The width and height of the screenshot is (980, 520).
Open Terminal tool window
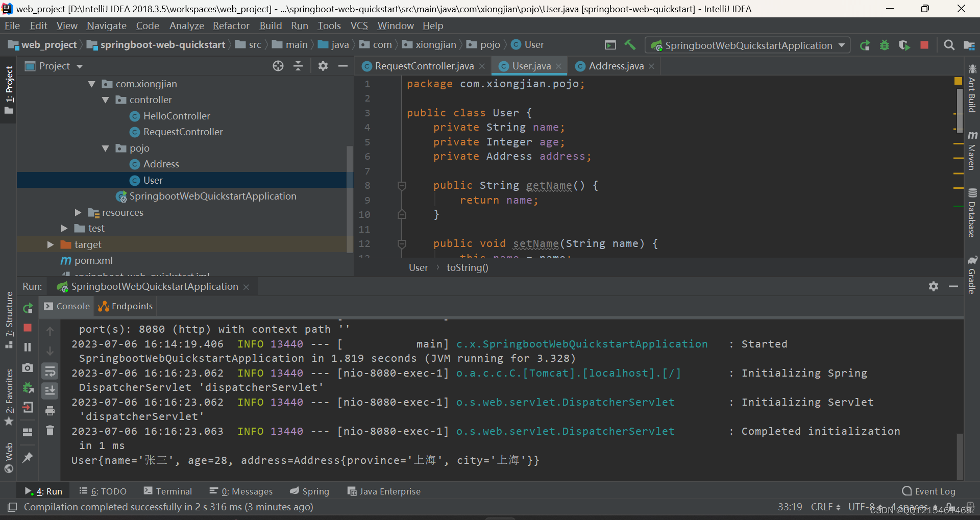click(168, 491)
